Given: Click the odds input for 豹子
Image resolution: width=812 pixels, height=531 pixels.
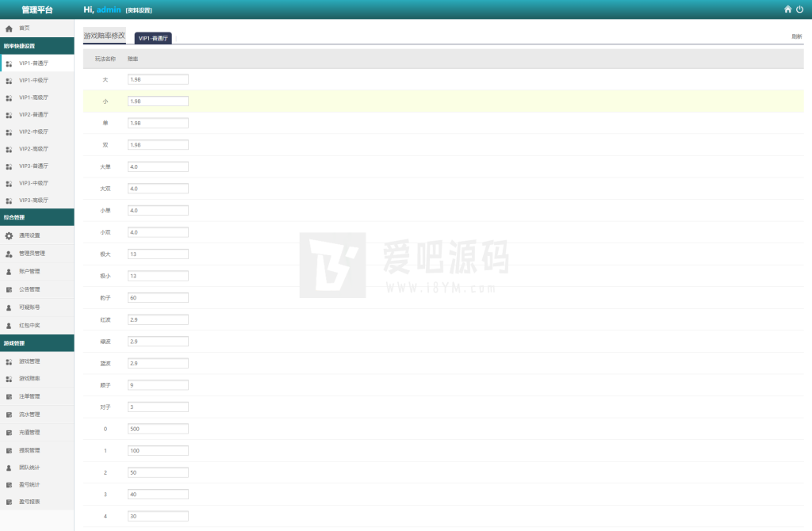Looking at the screenshot, I should (158, 297).
